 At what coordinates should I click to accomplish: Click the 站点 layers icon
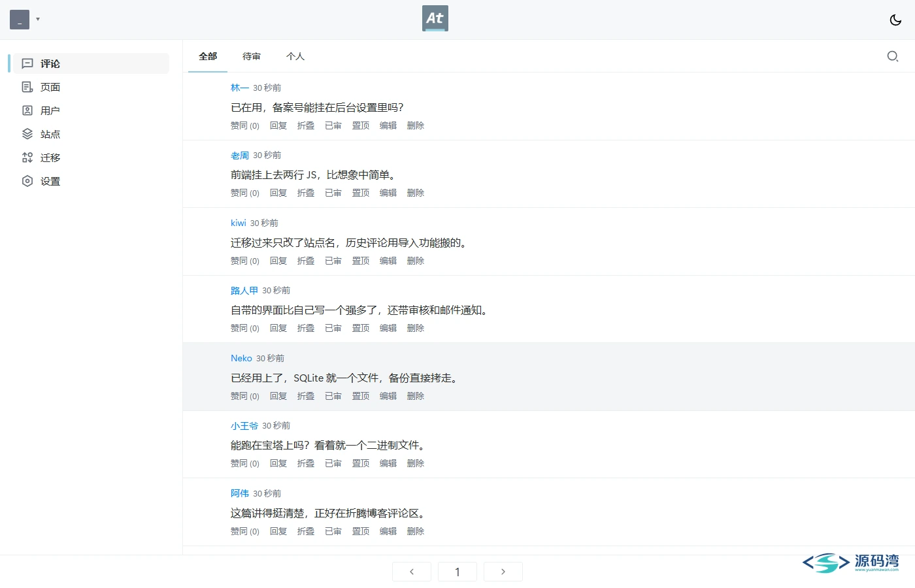27,134
